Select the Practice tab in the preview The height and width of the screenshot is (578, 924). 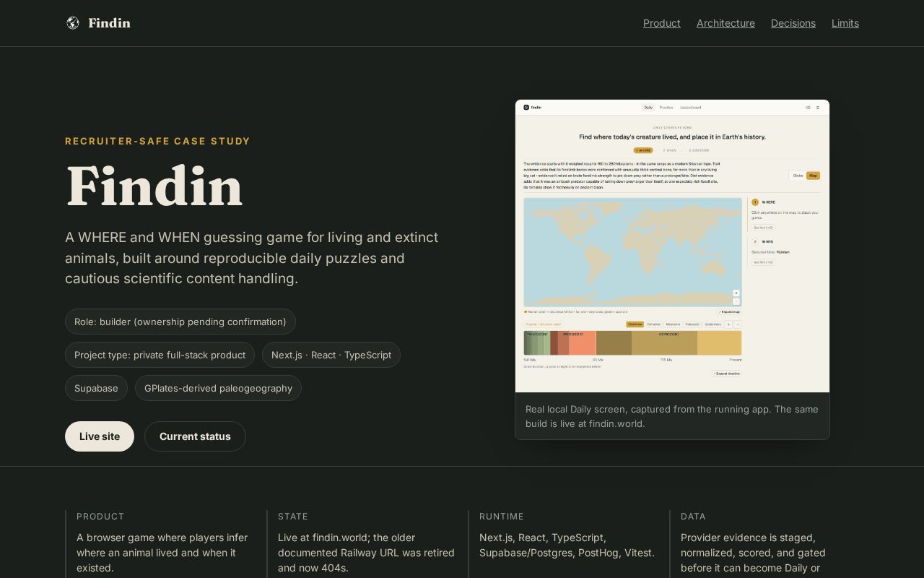pyautogui.click(x=666, y=108)
